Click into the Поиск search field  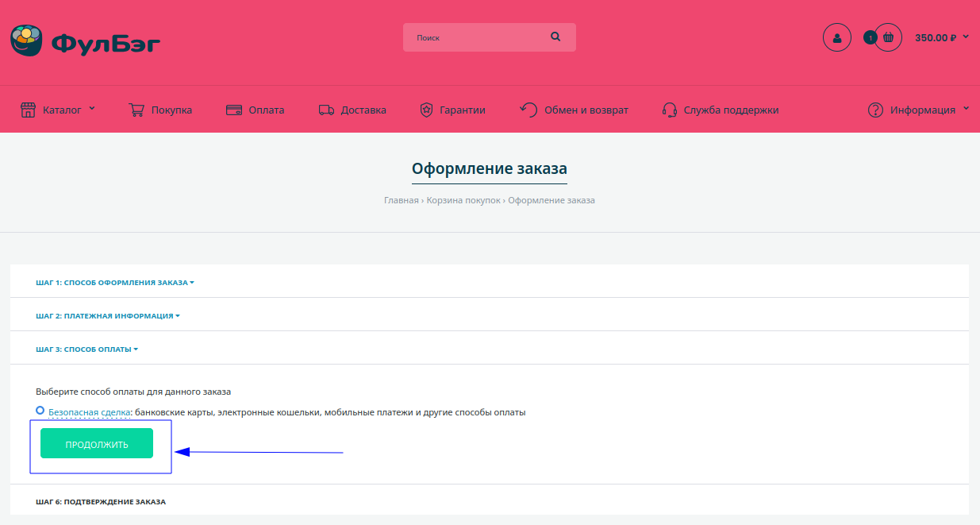(476, 37)
